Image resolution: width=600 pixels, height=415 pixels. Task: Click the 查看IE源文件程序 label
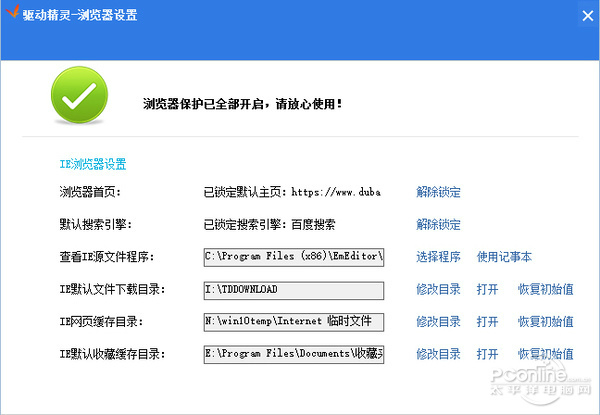click(107, 257)
